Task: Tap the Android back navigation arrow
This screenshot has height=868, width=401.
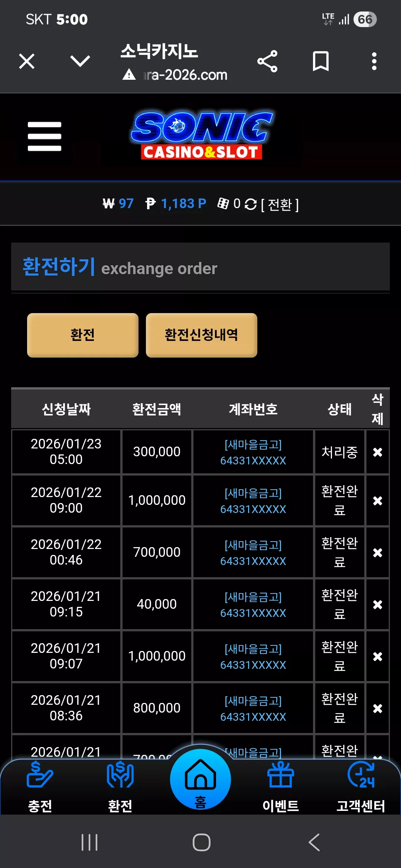Action: pos(314,842)
